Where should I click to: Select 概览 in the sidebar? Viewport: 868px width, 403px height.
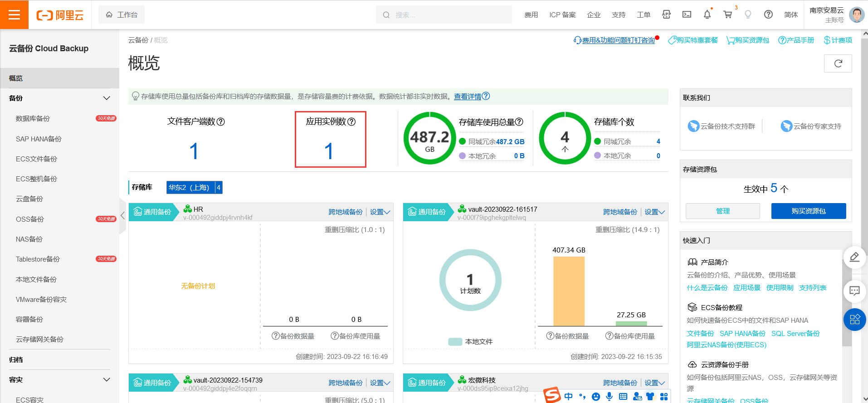coord(59,78)
